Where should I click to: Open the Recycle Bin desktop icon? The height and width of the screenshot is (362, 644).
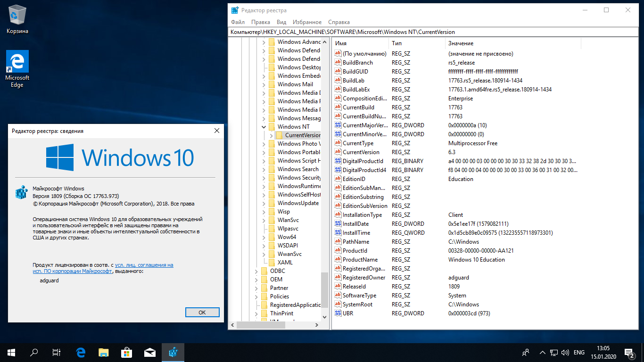click(x=17, y=20)
